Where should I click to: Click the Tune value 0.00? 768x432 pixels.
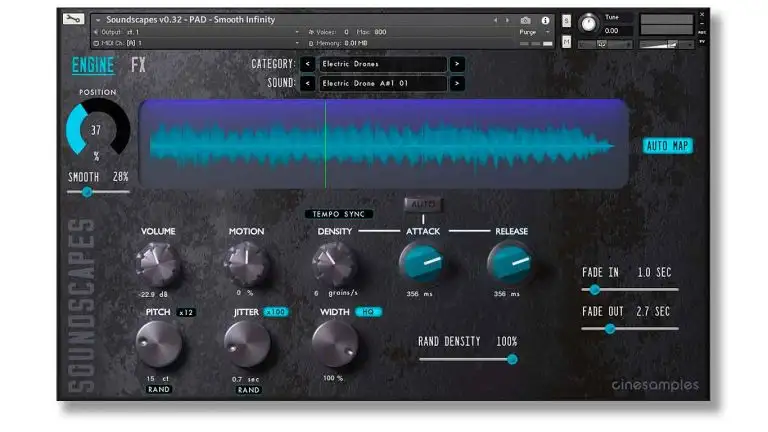pos(611,30)
